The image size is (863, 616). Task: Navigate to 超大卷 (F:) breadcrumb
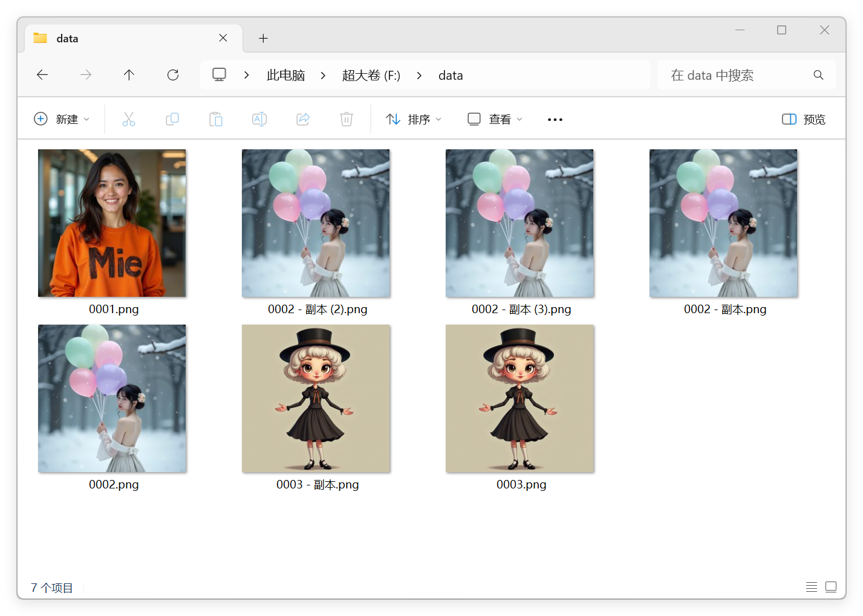pyautogui.click(x=371, y=75)
